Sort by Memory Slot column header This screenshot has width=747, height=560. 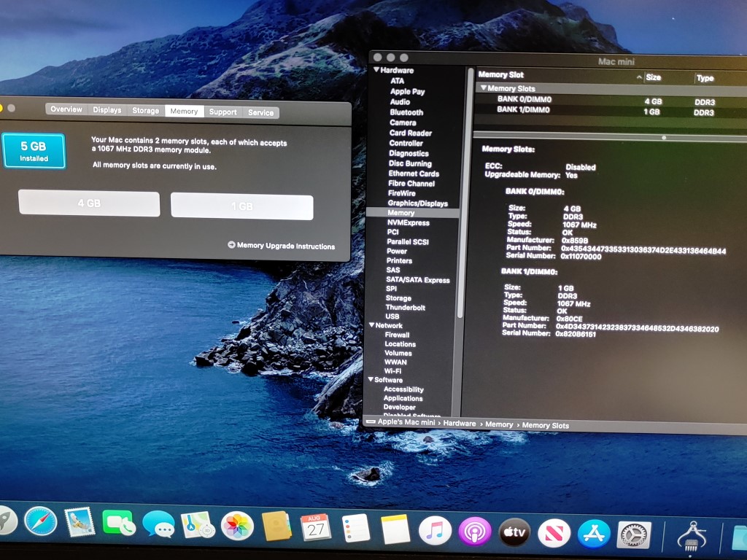point(500,74)
